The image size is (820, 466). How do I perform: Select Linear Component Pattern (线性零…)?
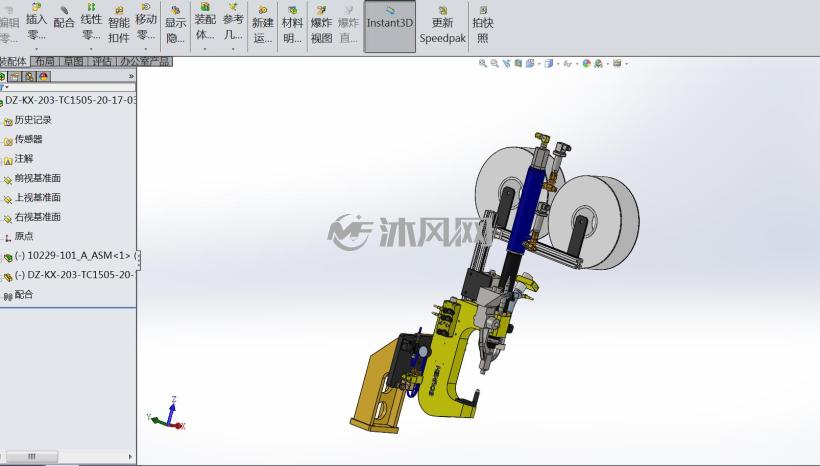[91, 22]
